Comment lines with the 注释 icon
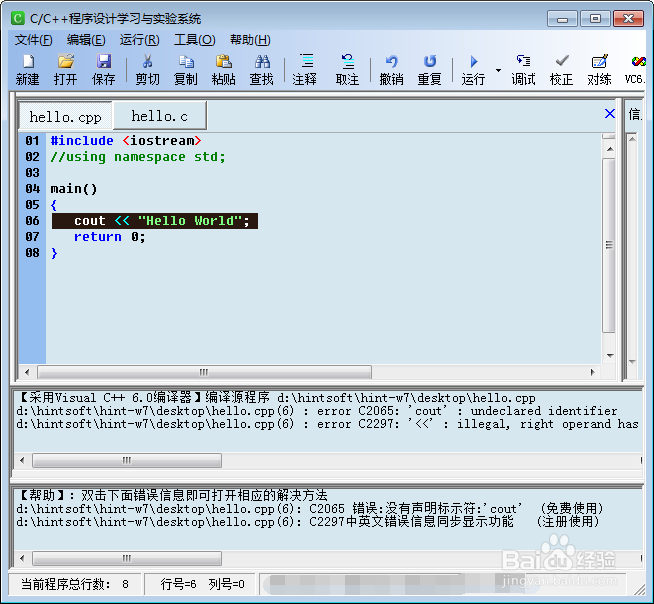Image resolution: width=654 pixels, height=604 pixels. pyautogui.click(x=305, y=70)
